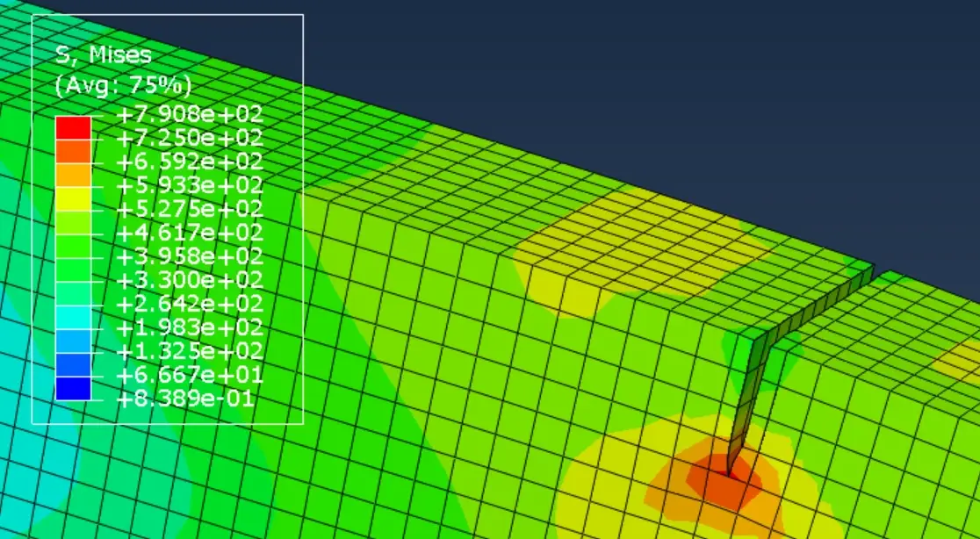Viewport: 980px width, 539px height.
Task: Click the maximum value +7.908e+02
Action: pyautogui.click(x=190, y=114)
